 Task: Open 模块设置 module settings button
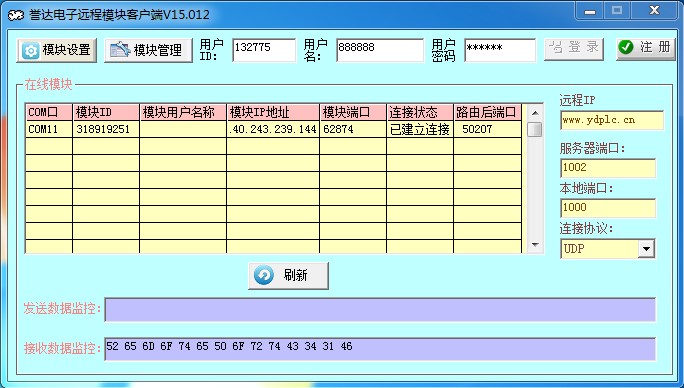tap(57, 50)
